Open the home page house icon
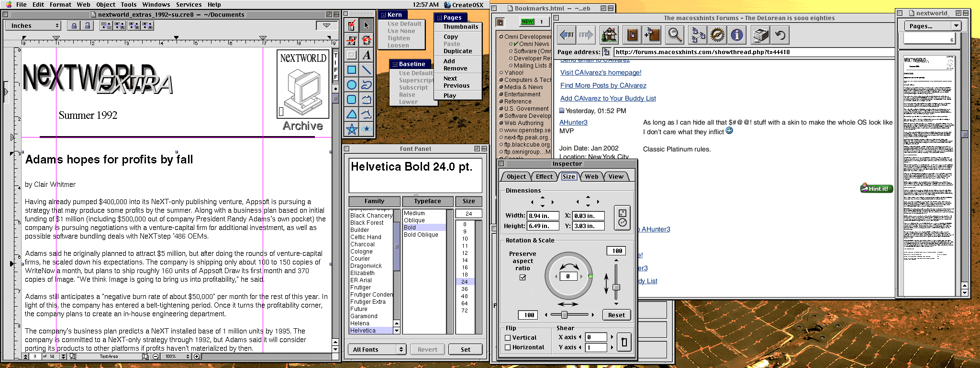The image size is (980, 368). pyautogui.click(x=609, y=35)
